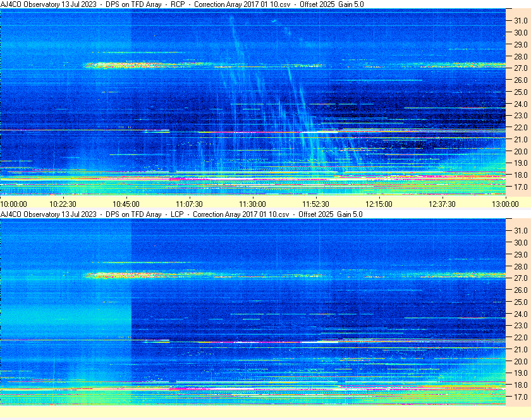Click the 11:30:00 time axis label
The width and height of the screenshot is (531, 420).
point(252,204)
